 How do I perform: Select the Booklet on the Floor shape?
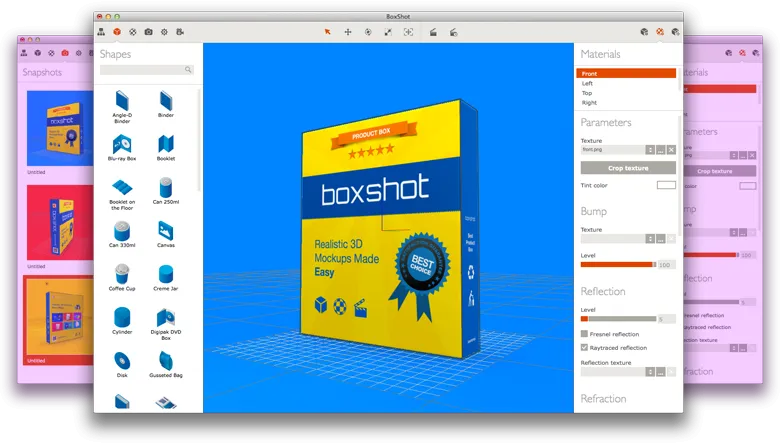pos(122,195)
